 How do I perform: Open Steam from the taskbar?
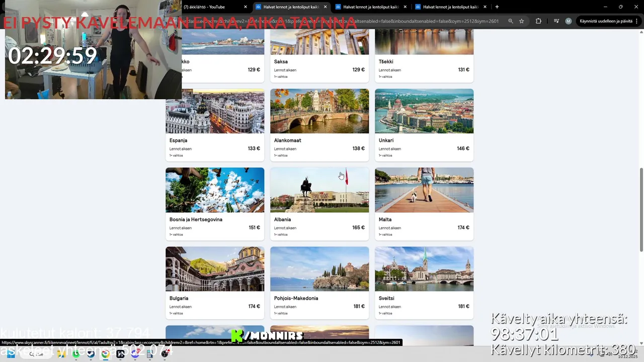(x=91, y=354)
